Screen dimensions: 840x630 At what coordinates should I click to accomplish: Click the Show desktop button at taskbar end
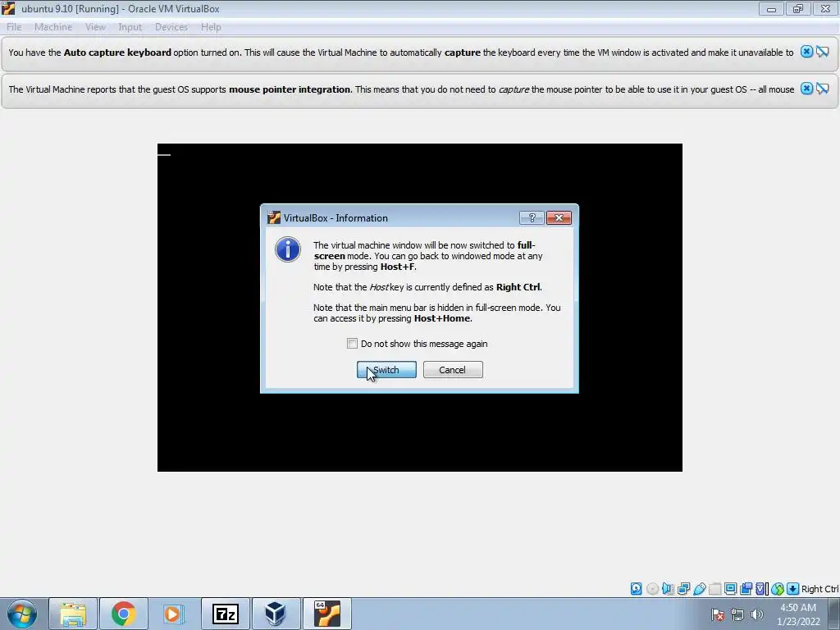(834, 614)
